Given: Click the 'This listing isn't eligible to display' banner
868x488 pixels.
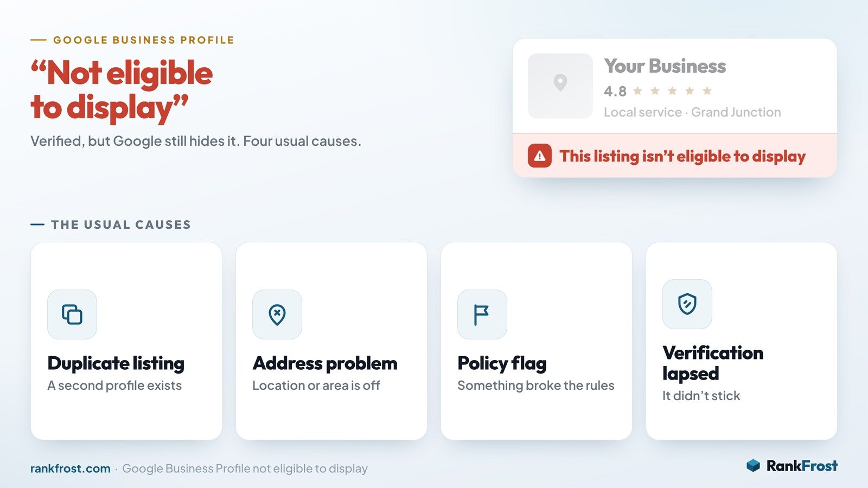Looking at the screenshot, I should click(x=675, y=156).
